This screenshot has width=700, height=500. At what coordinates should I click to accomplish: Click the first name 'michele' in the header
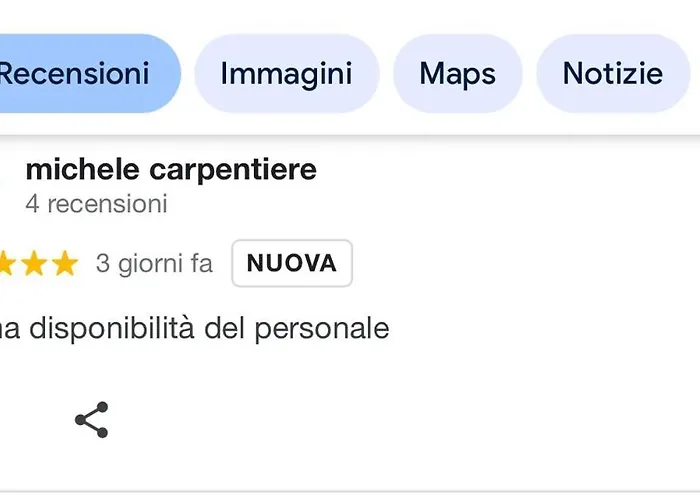[83, 169]
